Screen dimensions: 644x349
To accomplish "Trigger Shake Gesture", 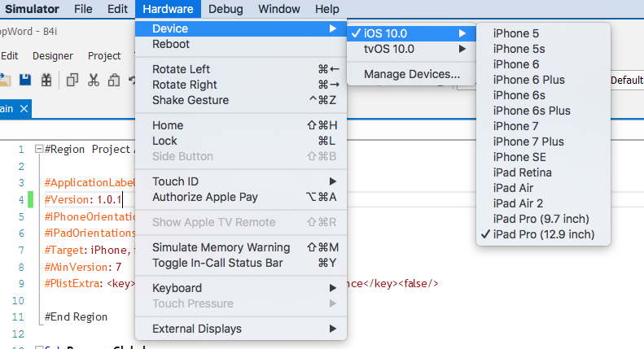I will [x=241, y=100].
